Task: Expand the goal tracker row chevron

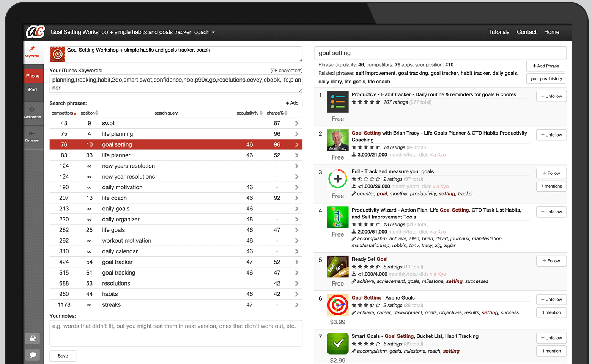Action: tap(297, 262)
